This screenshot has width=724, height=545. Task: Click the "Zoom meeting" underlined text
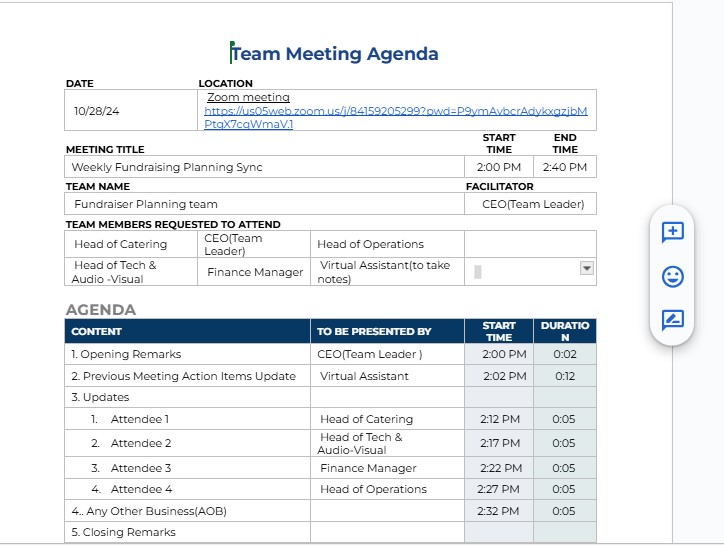[x=248, y=97]
